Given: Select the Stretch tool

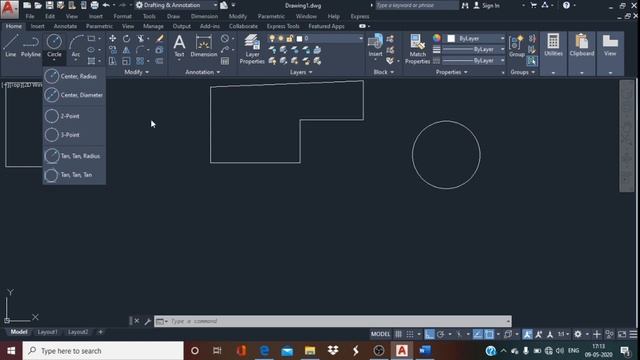Looking at the screenshot, I should pos(112,61).
